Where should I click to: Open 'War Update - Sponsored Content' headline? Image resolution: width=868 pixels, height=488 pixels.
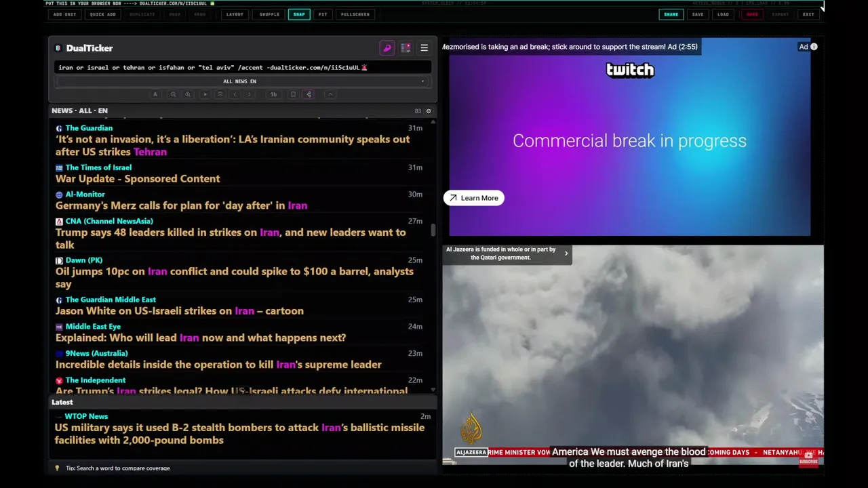pos(138,179)
